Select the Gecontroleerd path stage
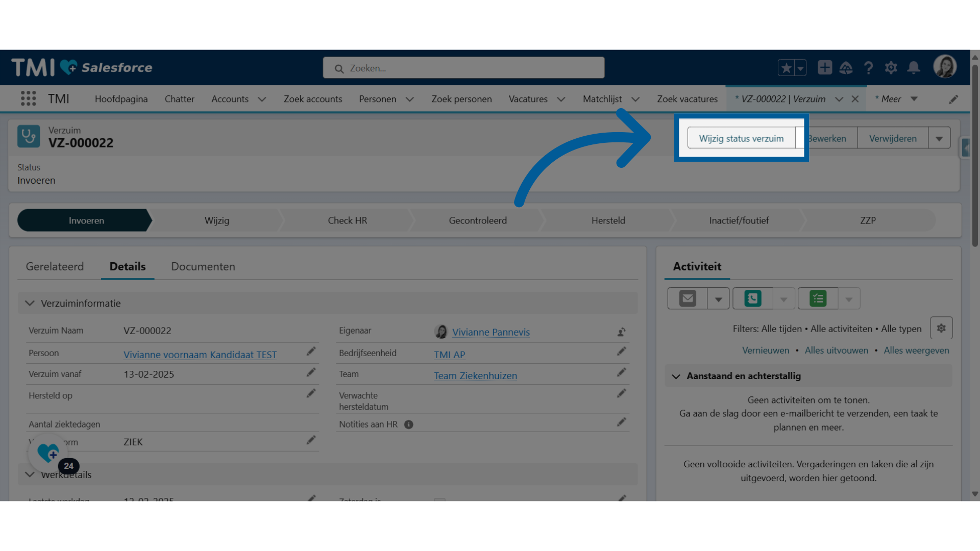 pos(478,220)
